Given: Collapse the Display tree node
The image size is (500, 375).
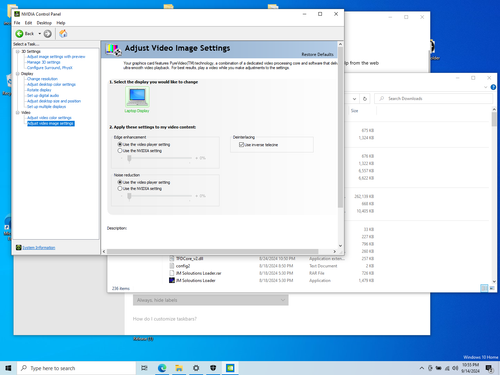Looking at the screenshot, I should click(x=18, y=74).
